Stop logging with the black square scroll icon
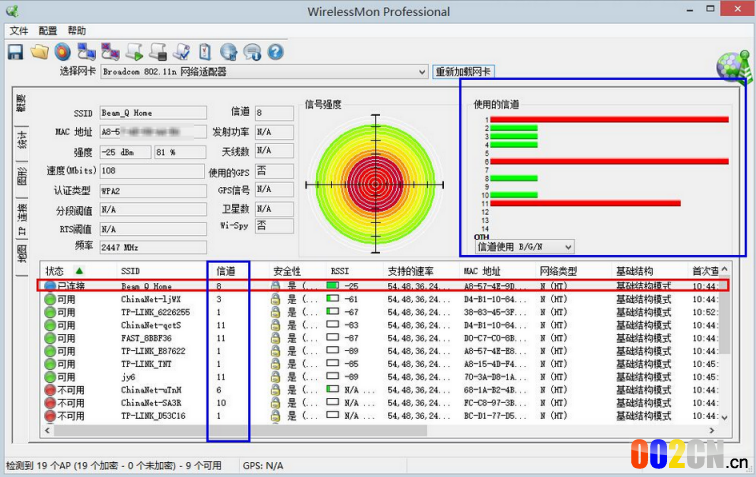The height and width of the screenshot is (477, 756). [x=158, y=52]
